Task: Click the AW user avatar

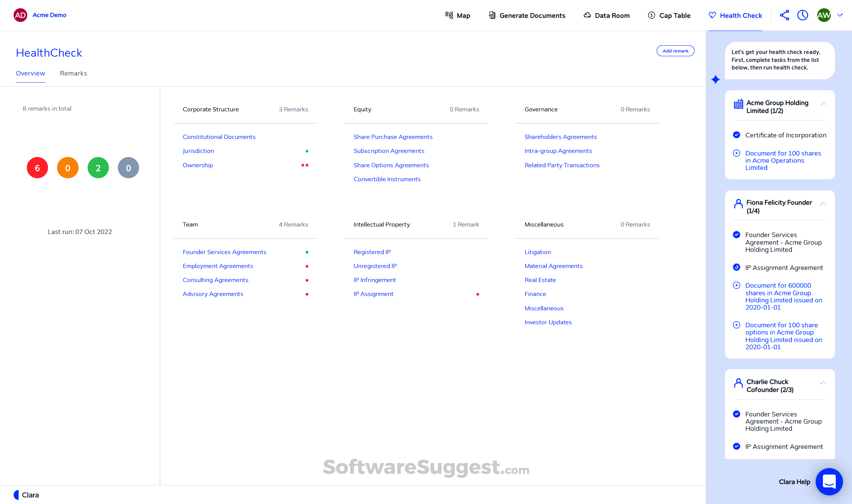Action: (x=824, y=15)
